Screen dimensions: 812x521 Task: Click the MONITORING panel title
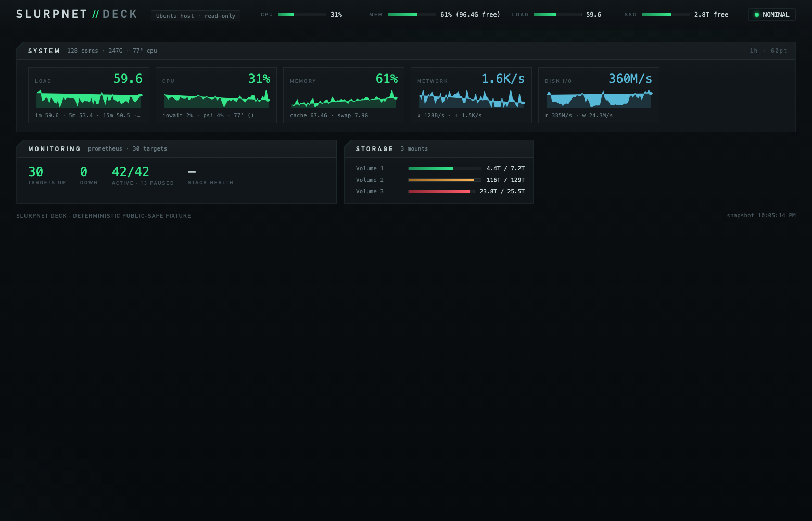click(x=55, y=149)
